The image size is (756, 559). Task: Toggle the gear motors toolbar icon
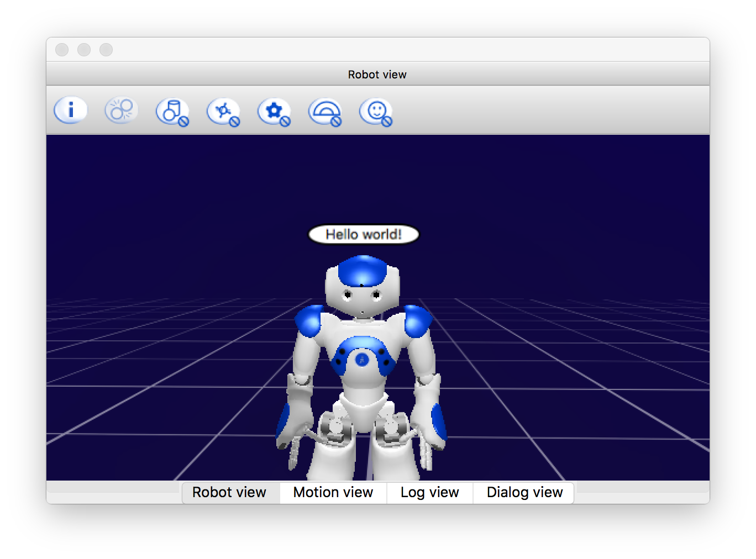tap(274, 112)
